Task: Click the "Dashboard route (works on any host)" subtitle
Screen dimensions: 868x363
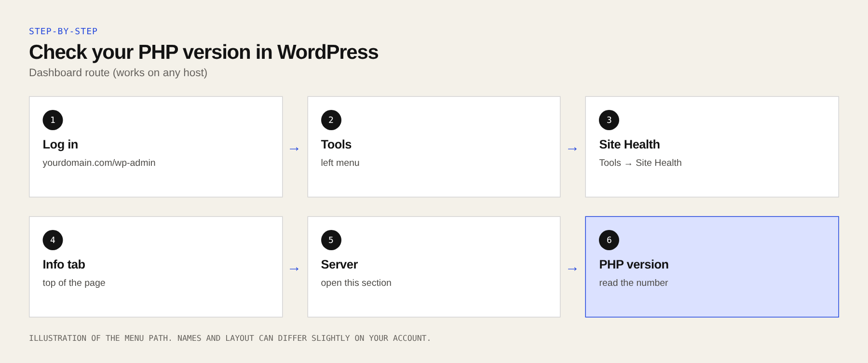Action: (x=118, y=73)
